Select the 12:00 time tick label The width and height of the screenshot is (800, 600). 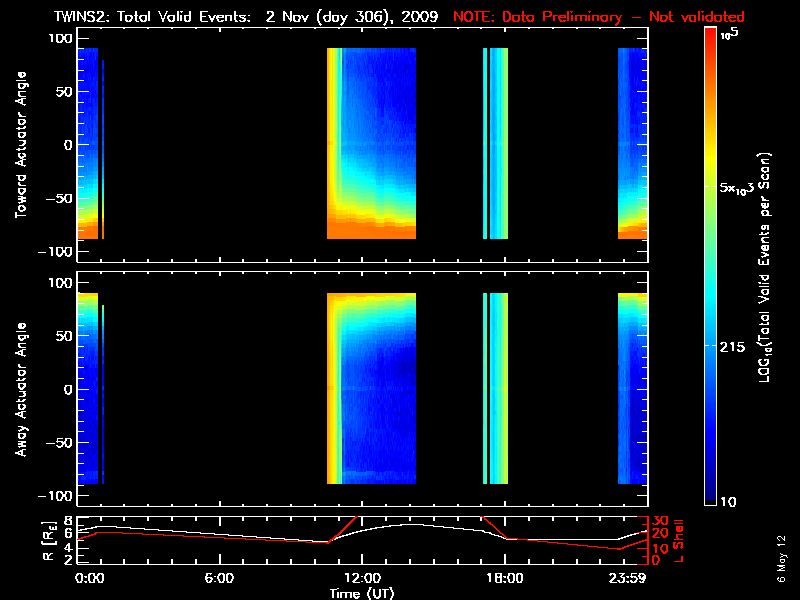point(363,578)
